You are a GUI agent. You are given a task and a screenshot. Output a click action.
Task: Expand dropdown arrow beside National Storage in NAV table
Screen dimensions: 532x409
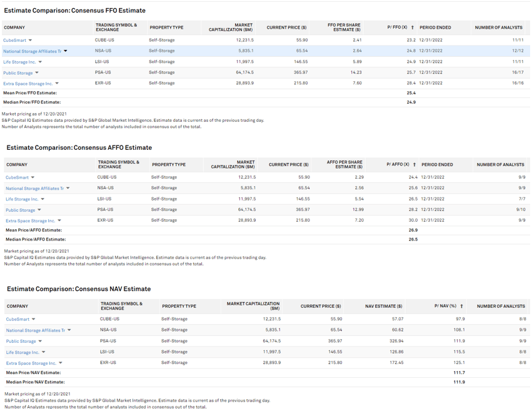(x=69, y=330)
